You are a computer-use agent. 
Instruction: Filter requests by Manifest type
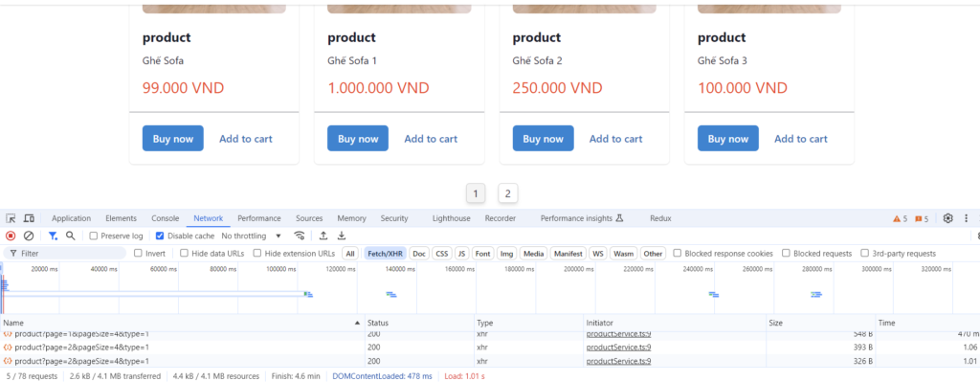pyautogui.click(x=568, y=253)
